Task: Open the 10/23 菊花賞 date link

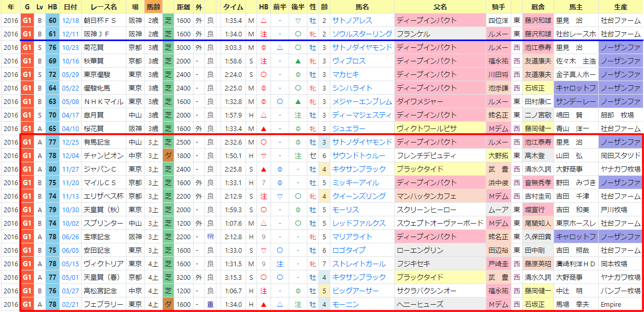Action: pos(70,47)
